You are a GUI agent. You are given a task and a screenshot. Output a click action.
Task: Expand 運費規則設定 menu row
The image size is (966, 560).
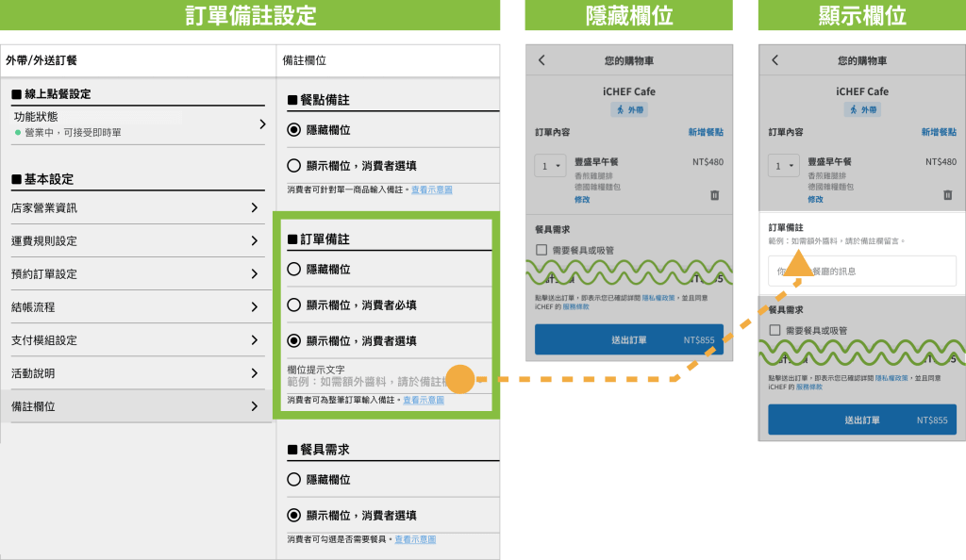[x=255, y=240]
